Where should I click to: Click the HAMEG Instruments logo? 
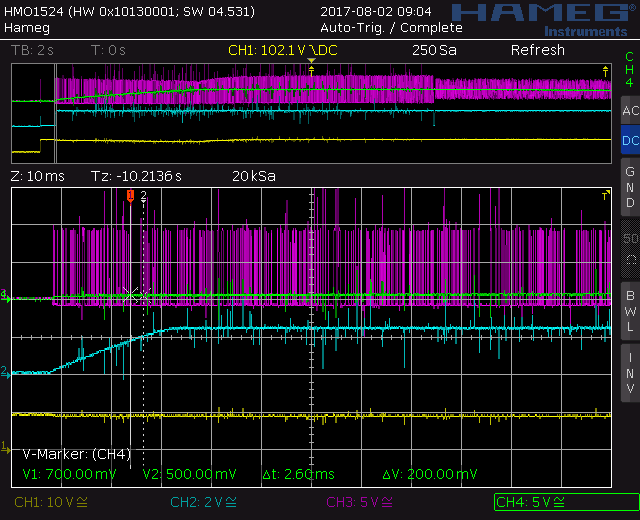(x=545, y=20)
